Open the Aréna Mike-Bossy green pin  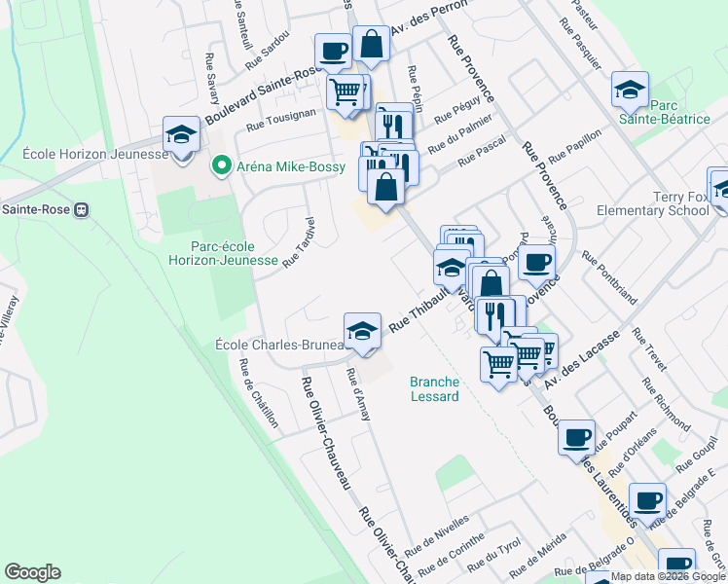[x=222, y=165]
